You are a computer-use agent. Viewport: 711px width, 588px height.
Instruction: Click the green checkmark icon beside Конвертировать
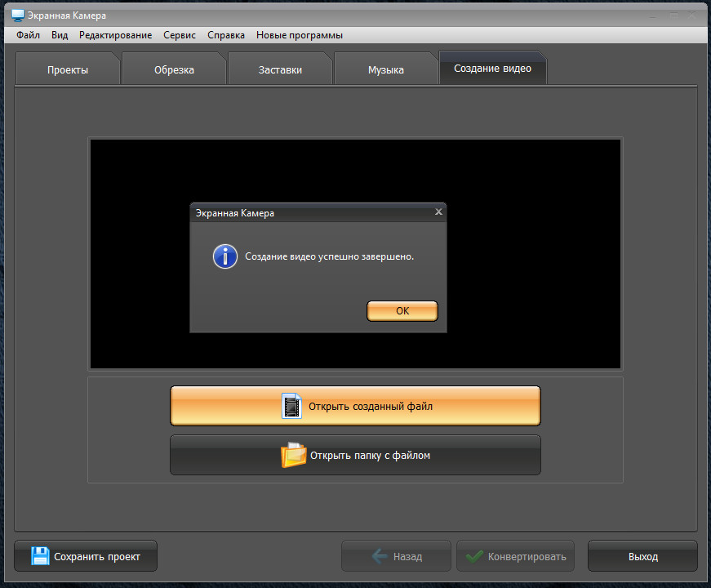pos(473,556)
